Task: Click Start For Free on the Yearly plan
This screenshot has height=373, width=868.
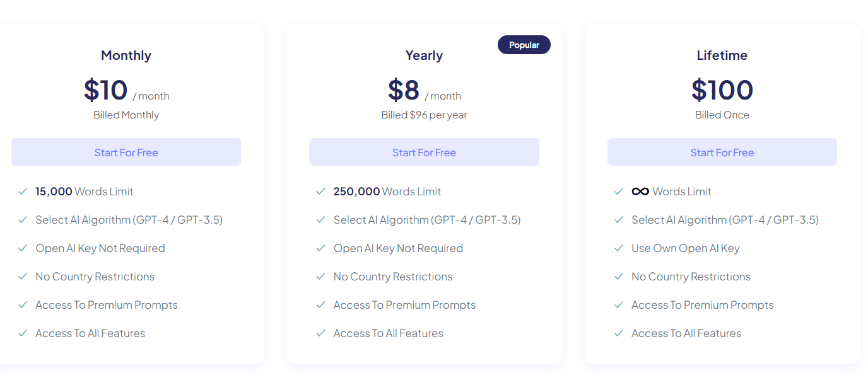Action: (424, 152)
